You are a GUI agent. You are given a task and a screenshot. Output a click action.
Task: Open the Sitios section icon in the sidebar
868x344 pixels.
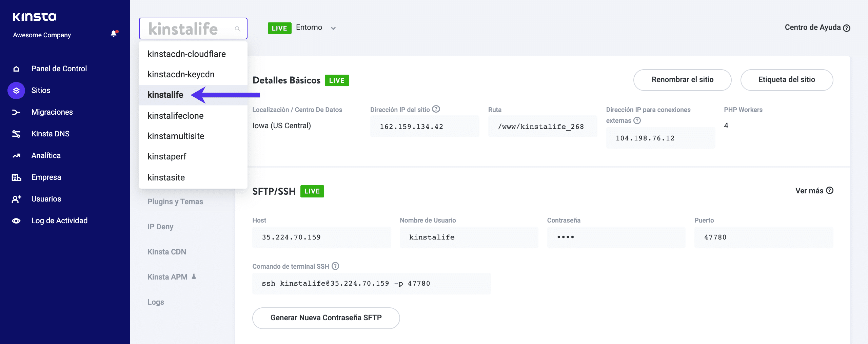coord(16,90)
